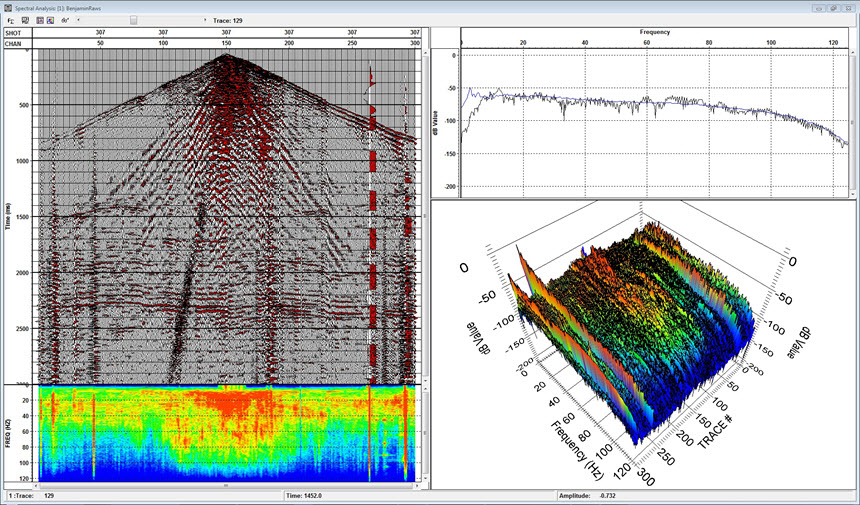Restore the Spectral Analysis window
The image size is (860, 505).
(x=833, y=8)
